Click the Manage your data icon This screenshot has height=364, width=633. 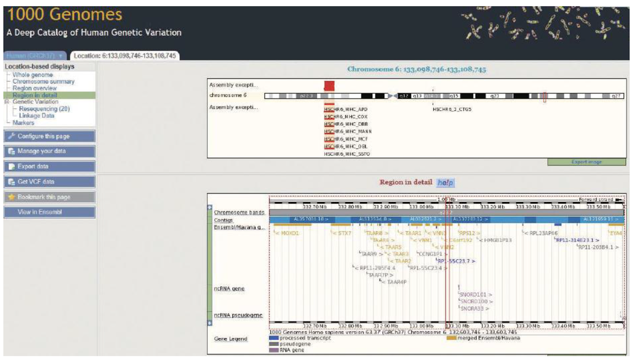point(11,151)
